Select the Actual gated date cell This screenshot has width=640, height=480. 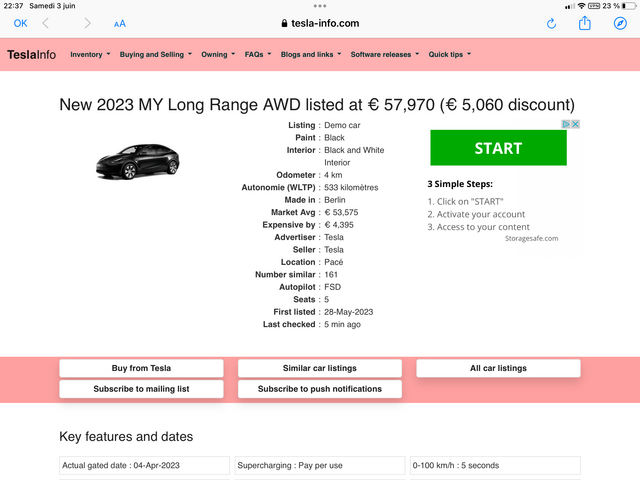pos(144,465)
